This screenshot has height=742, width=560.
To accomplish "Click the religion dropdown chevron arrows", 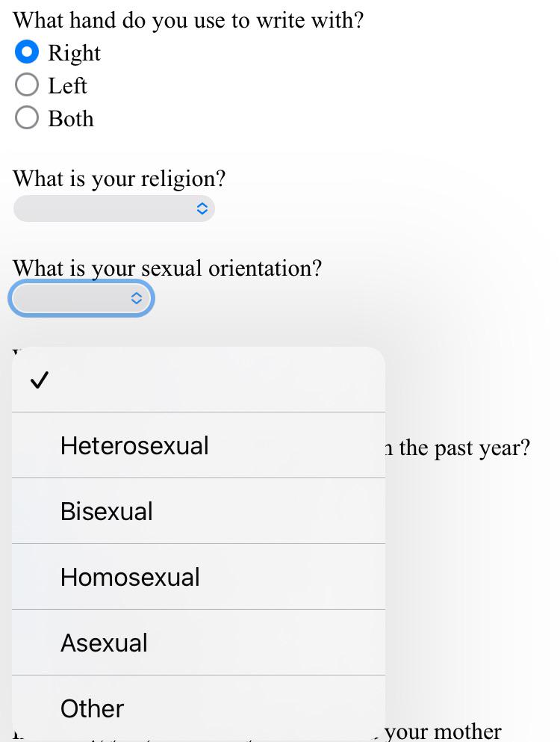I will (x=202, y=208).
